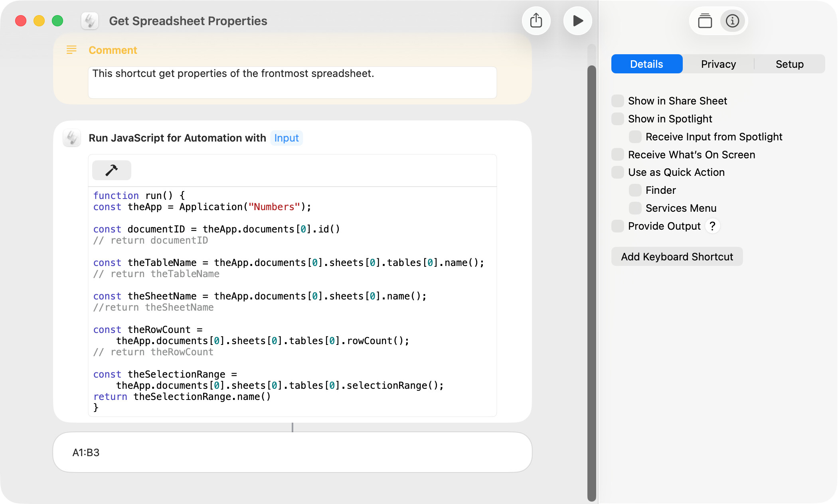Screen dimensions: 838x504
Task: Click the Shortcut Details info icon
Action: [732, 21]
